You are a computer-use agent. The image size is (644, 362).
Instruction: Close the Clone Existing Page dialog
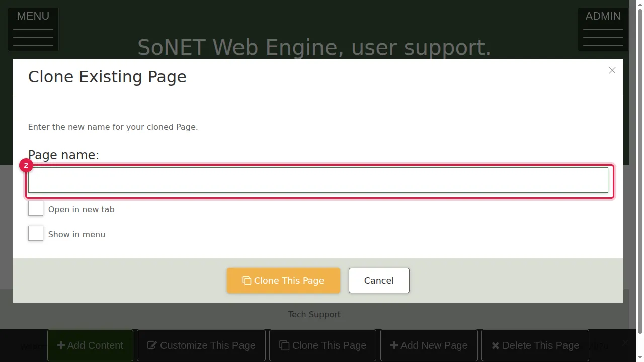(612, 70)
